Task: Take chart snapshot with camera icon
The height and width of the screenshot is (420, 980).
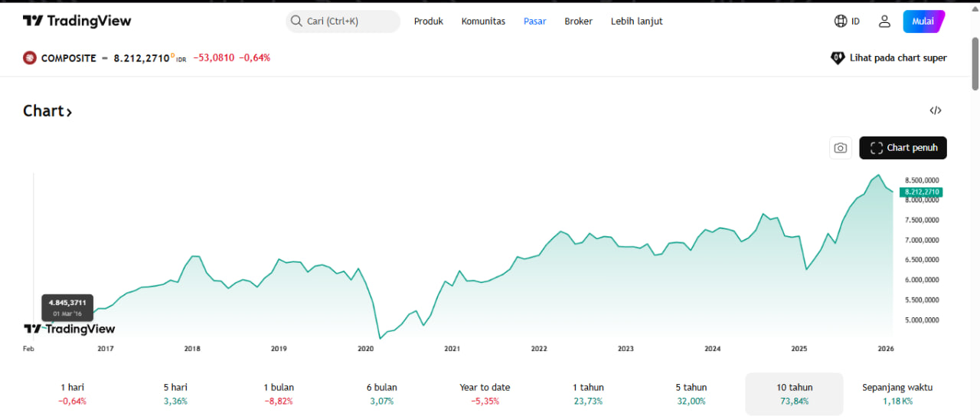Action: pyautogui.click(x=841, y=148)
